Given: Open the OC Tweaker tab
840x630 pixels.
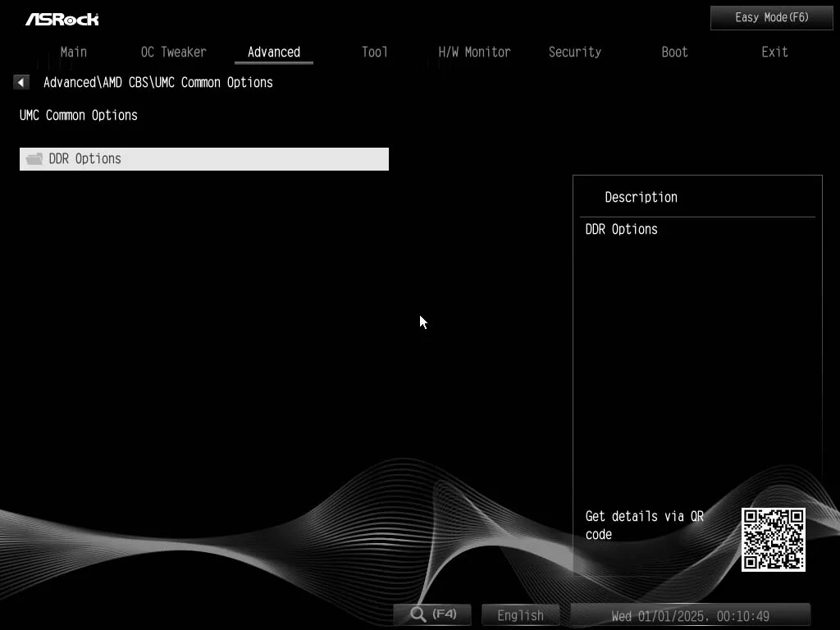Looking at the screenshot, I should (x=174, y=52).
